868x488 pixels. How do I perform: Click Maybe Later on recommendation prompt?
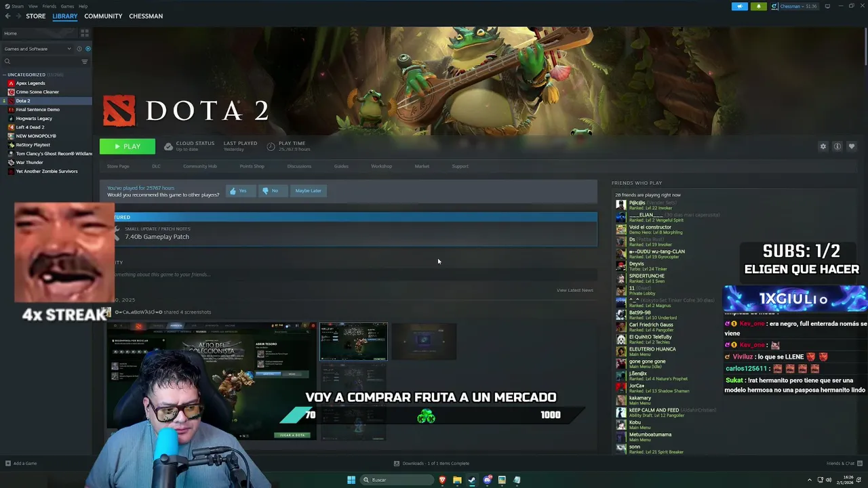309,191
